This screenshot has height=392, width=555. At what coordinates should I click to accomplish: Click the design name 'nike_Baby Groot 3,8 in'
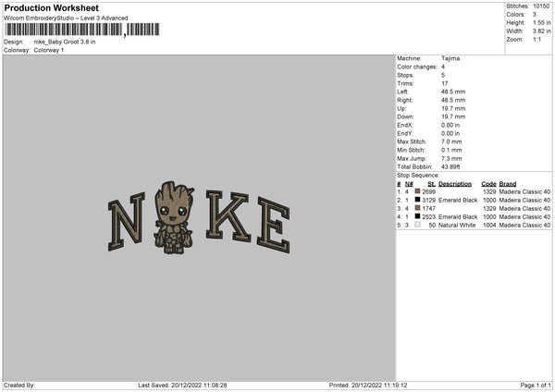tap(65, 42)
